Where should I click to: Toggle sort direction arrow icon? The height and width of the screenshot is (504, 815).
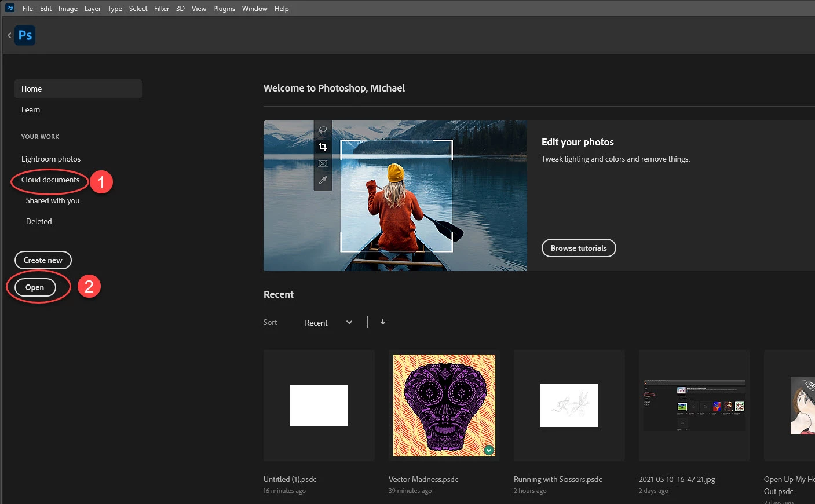coord(383,322)
